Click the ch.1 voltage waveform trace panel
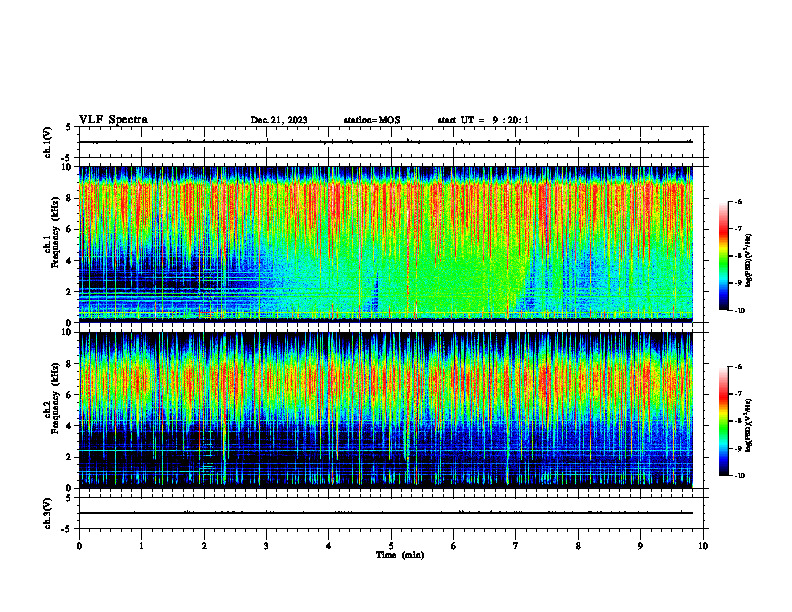792x612 pixels. (x=391, y=142)
